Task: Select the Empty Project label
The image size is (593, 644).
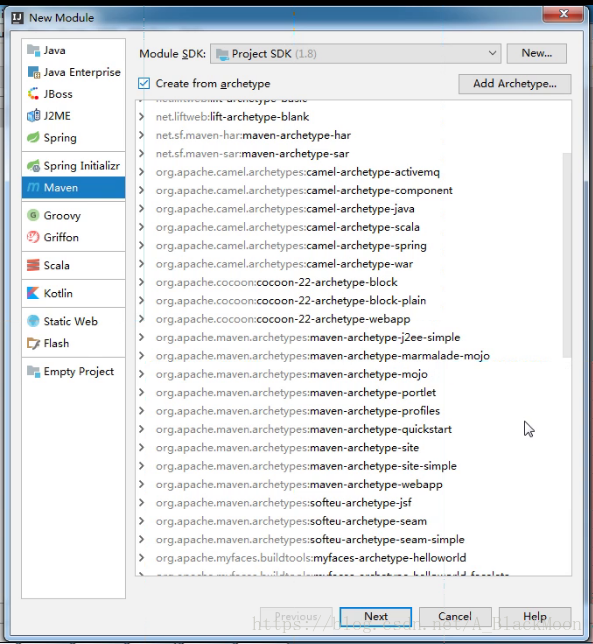Action: [x=79, y=371]
